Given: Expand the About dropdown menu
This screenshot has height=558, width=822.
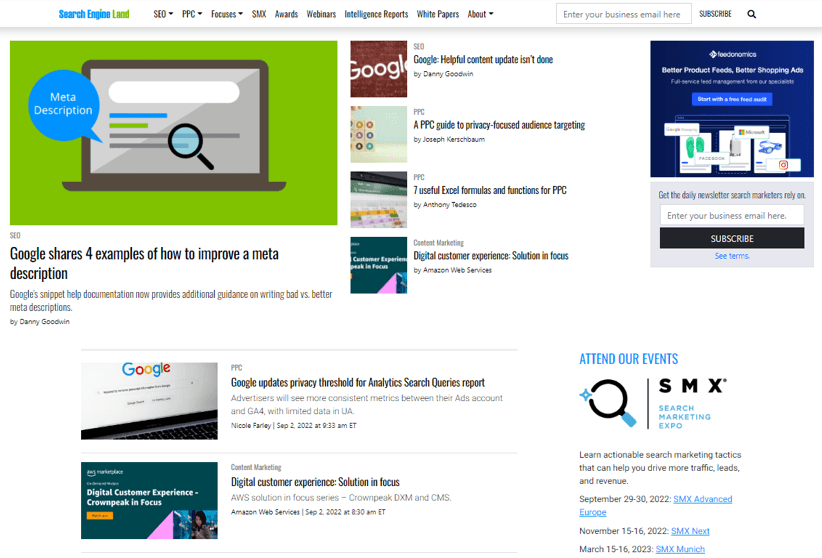Looking at the screenshot, I should click(x=480, y=14).
